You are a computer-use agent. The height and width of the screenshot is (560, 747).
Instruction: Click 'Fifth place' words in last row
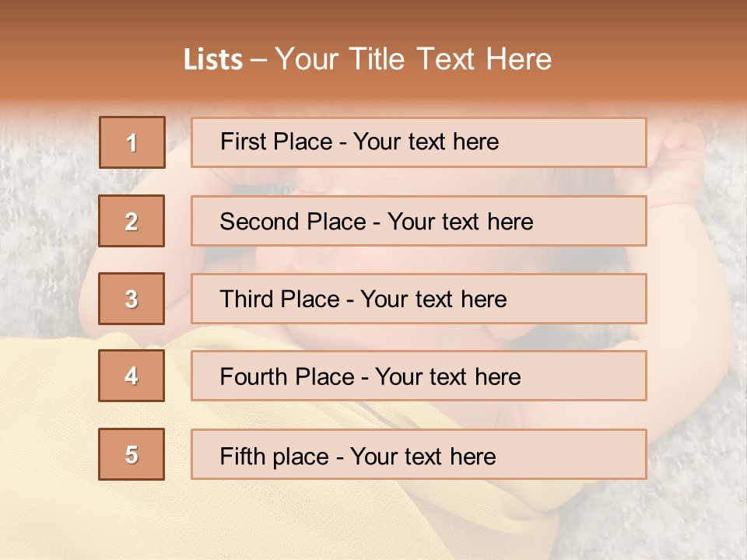[272, 456]
